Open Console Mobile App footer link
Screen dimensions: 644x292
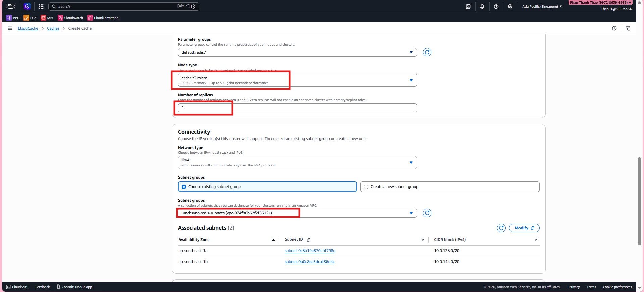[74, 287]
